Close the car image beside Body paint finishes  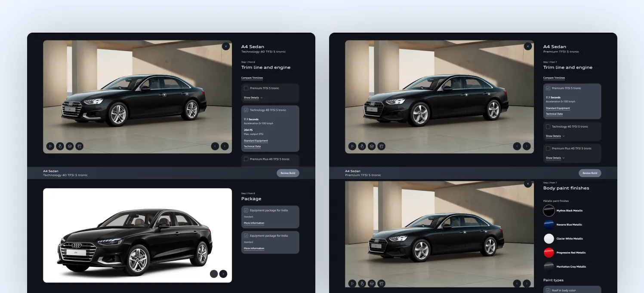pos(528,184)
